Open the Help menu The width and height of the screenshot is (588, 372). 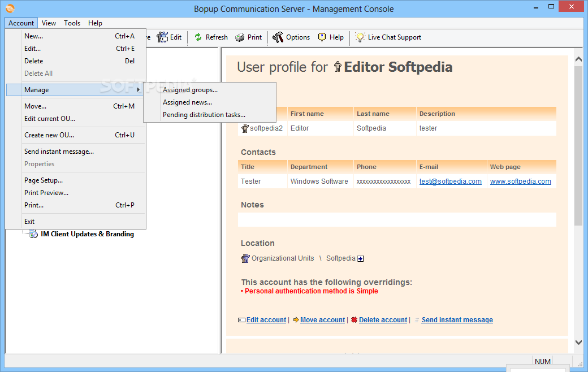[95, 23]
